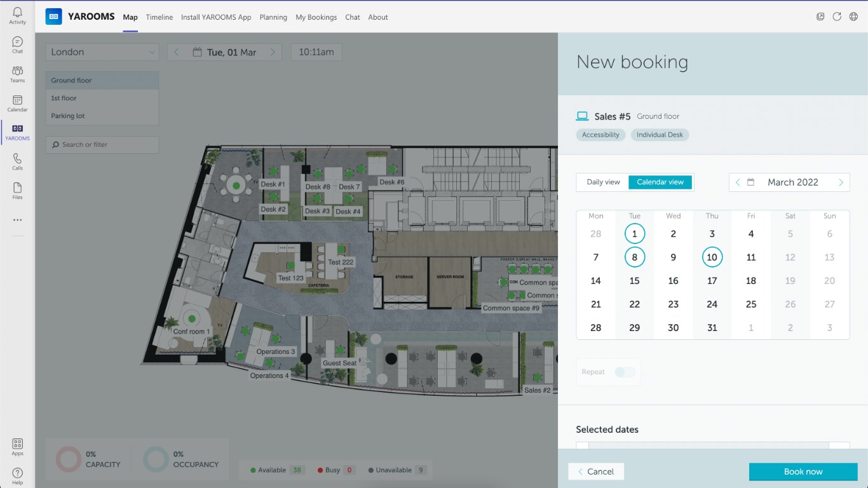Go to next day arrow beside Tue, 01 Mar

pos(273,52)
